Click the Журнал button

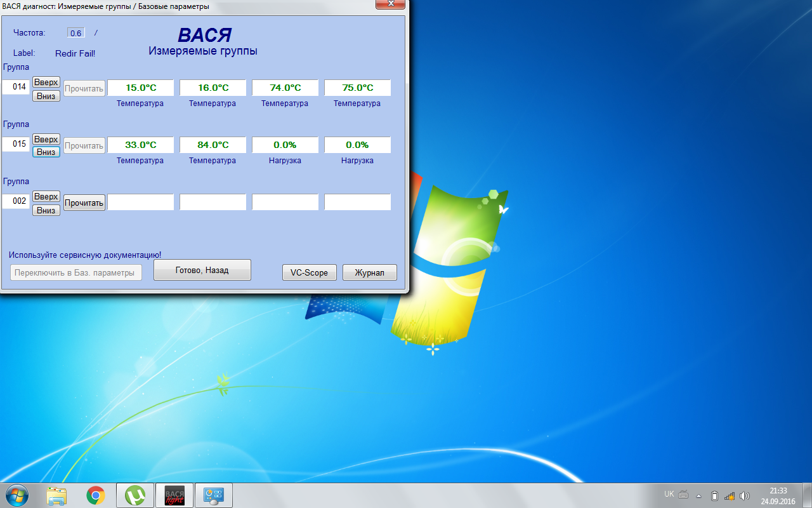(369, 272)
